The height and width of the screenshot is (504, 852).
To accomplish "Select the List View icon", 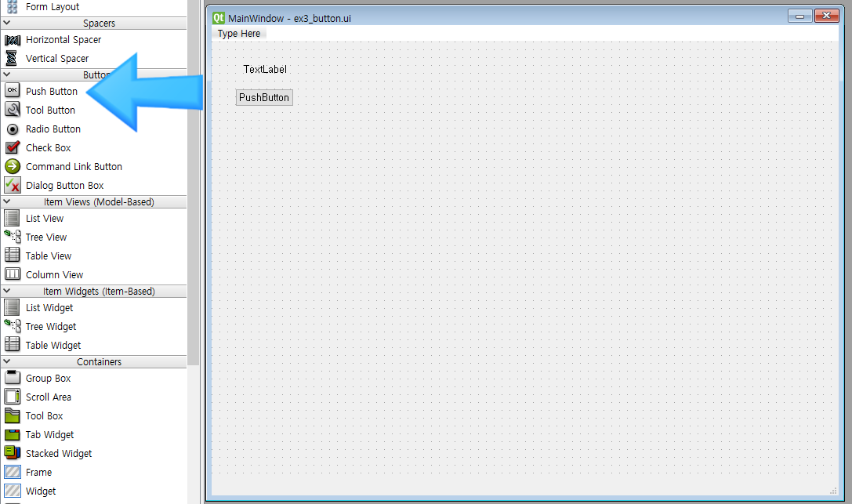I will pos(12,218).
